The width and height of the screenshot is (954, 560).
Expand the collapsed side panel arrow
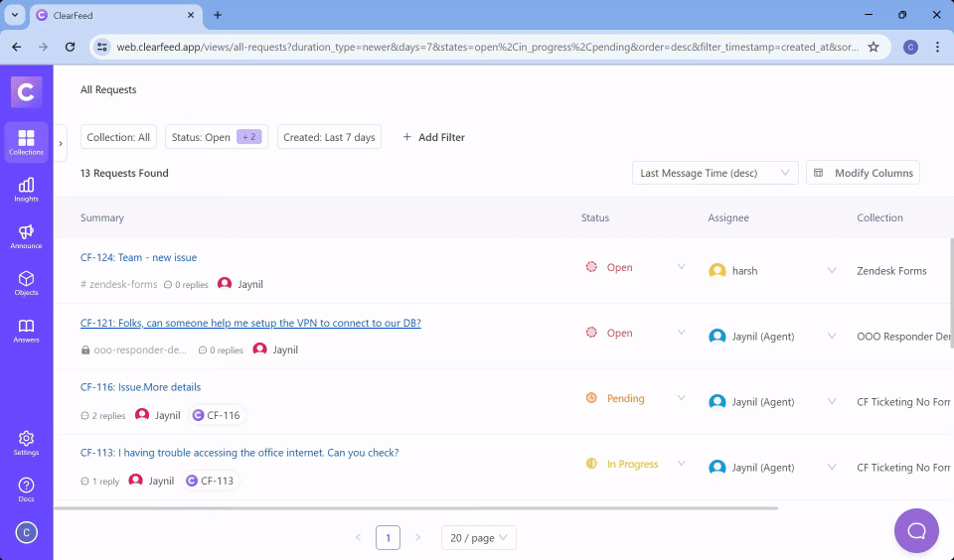pyautogui.click(x=61, y=143)
